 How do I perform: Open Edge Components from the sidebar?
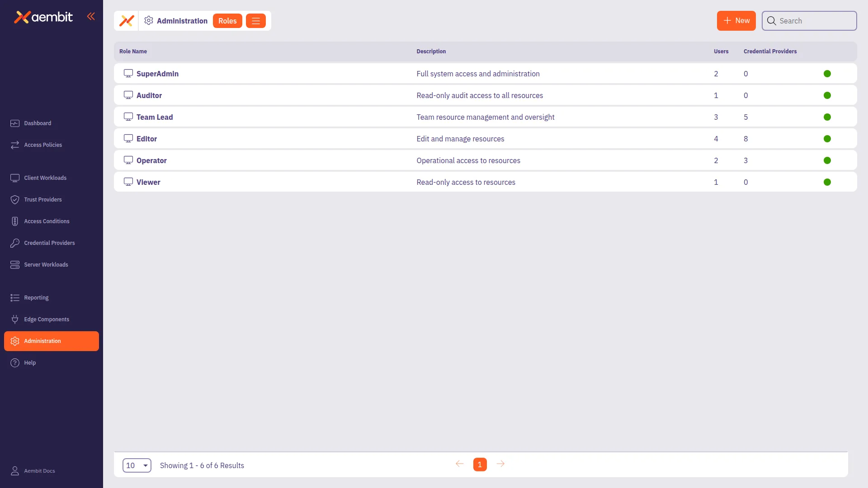coord(15,319)
